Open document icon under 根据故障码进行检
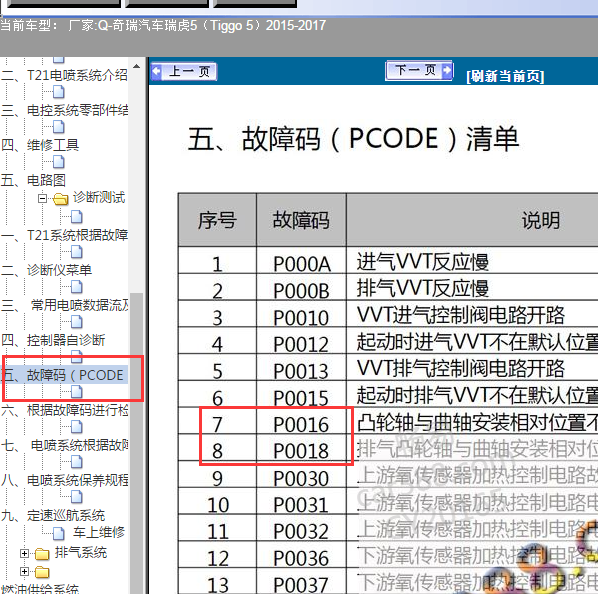Viewport: 598px width, 594px height. point(76,427)
